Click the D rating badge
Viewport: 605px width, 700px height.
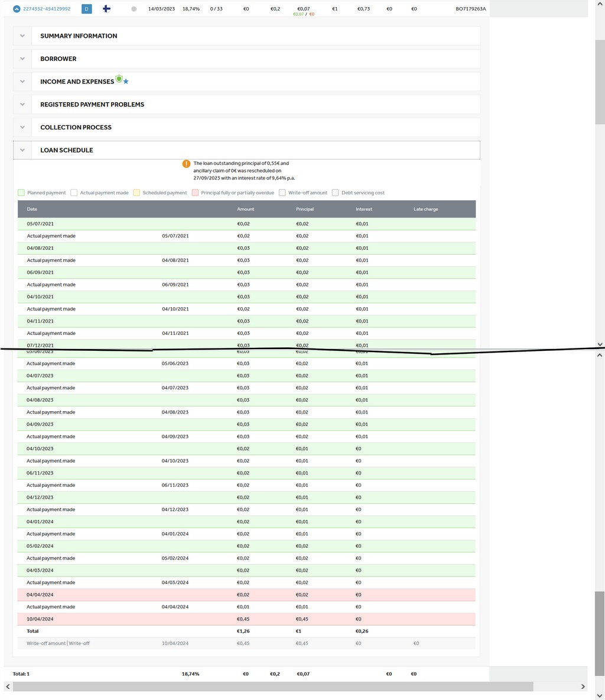coord(87,9)
